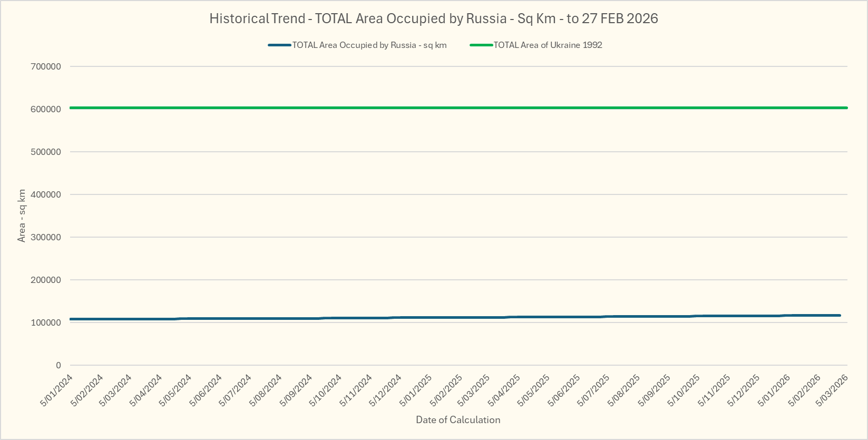Select the 5/12/2024 date label
868x440 pixels.
point(386,390)
